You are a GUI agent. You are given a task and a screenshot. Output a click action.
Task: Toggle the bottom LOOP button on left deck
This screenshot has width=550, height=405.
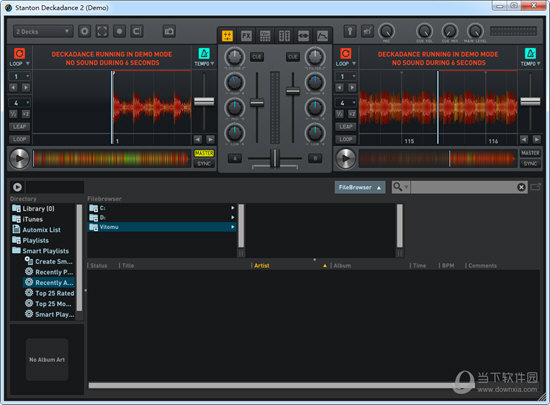point(20,139)
